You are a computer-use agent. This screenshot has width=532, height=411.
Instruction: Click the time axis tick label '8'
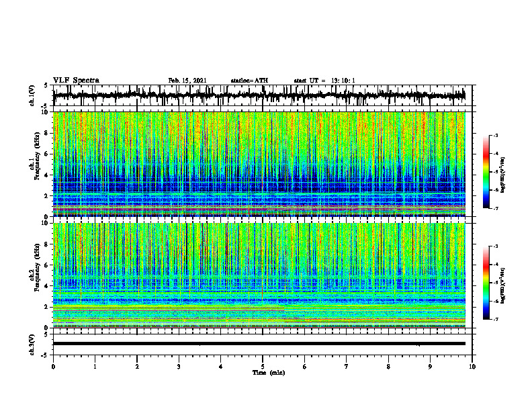click(x=388, y=367)
